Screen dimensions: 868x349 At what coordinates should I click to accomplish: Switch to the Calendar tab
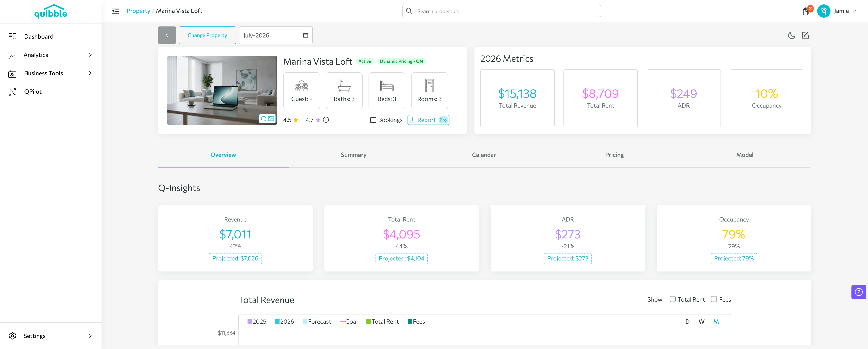click(x=483, y=155)
